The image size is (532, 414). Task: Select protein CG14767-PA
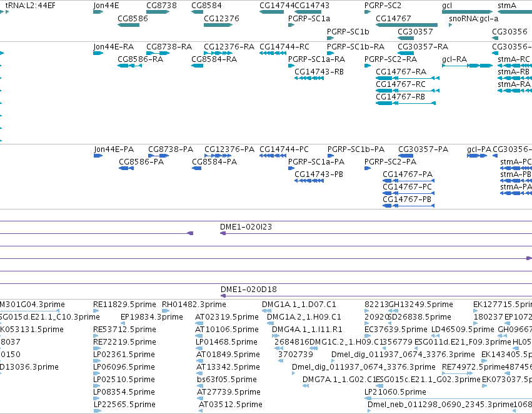408,174
